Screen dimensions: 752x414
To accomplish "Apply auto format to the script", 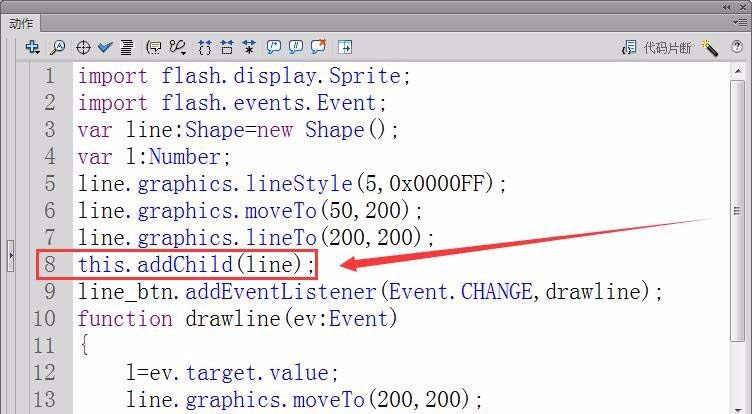I will (x=127, y=47).
